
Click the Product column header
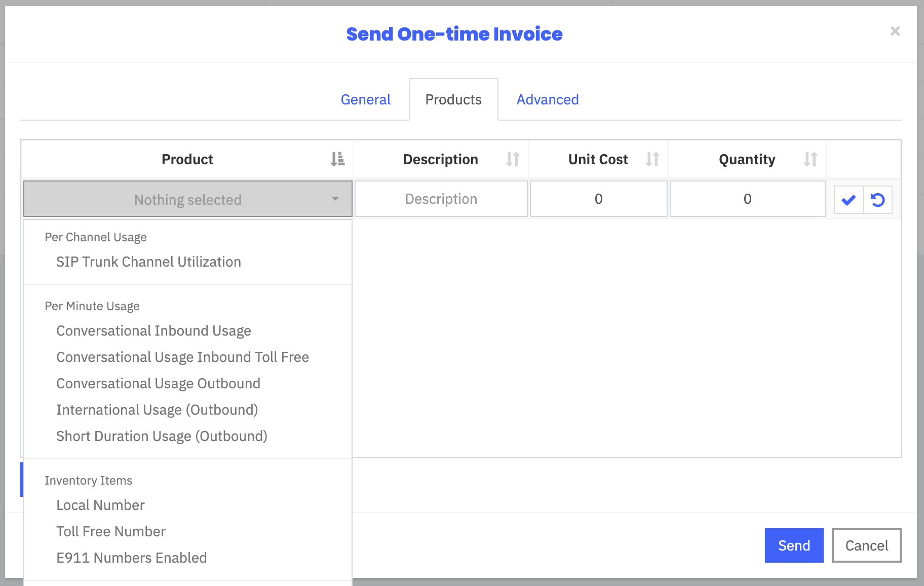point(187,159)
